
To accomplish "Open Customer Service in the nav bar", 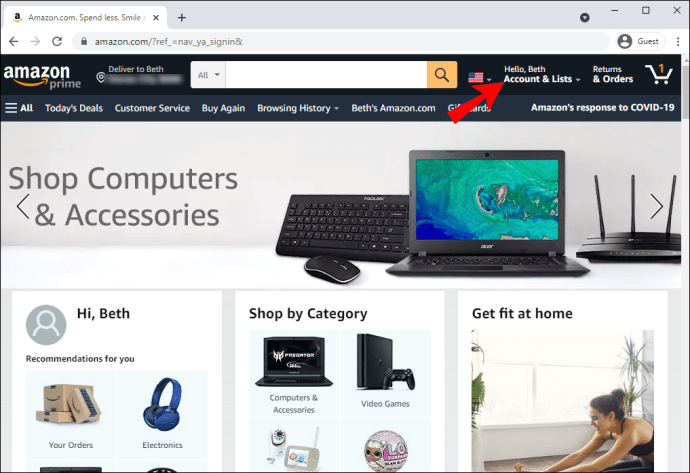I will [x=152, y=108].
